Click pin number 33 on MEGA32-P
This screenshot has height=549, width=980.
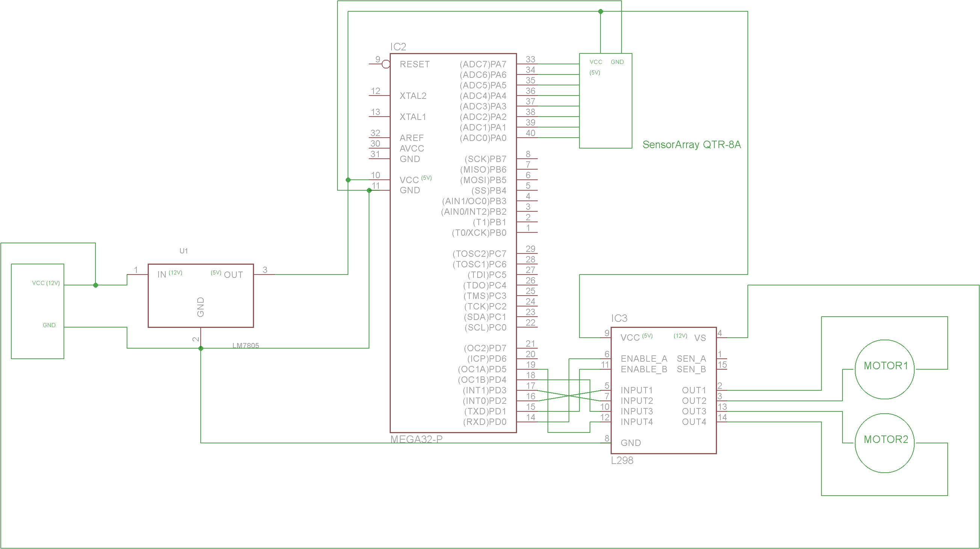tap(530, 59)
